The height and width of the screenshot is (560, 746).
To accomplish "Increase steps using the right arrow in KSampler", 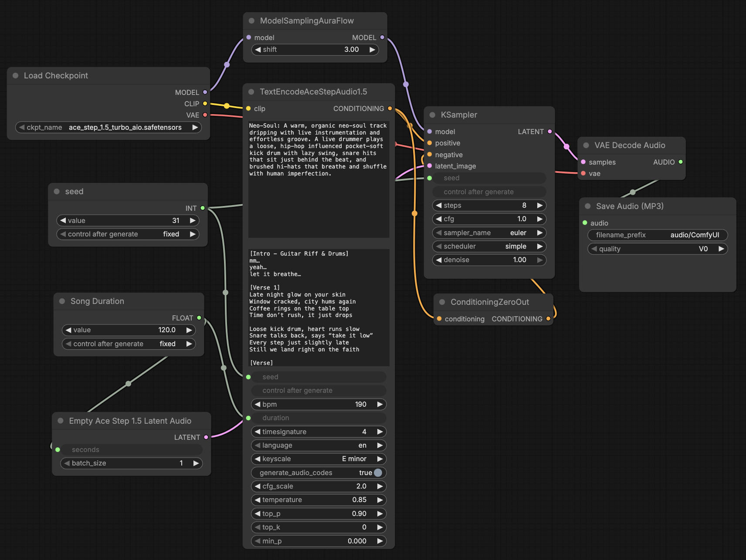I will tap(539, 205).
